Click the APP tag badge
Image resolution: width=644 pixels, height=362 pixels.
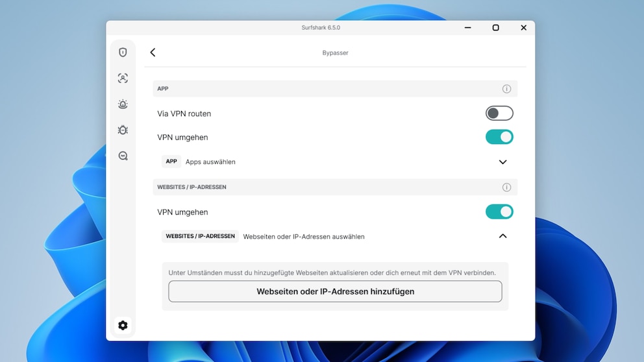tap(171, 162)
